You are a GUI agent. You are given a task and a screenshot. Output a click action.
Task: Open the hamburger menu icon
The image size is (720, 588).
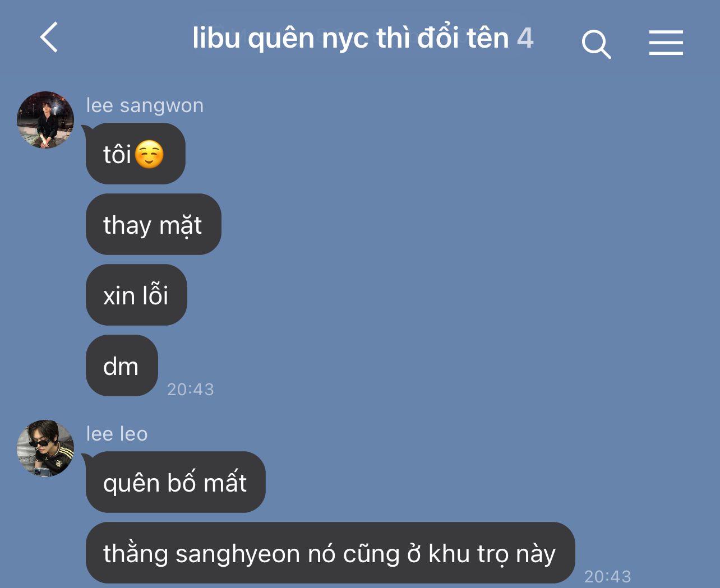point(666,43)
